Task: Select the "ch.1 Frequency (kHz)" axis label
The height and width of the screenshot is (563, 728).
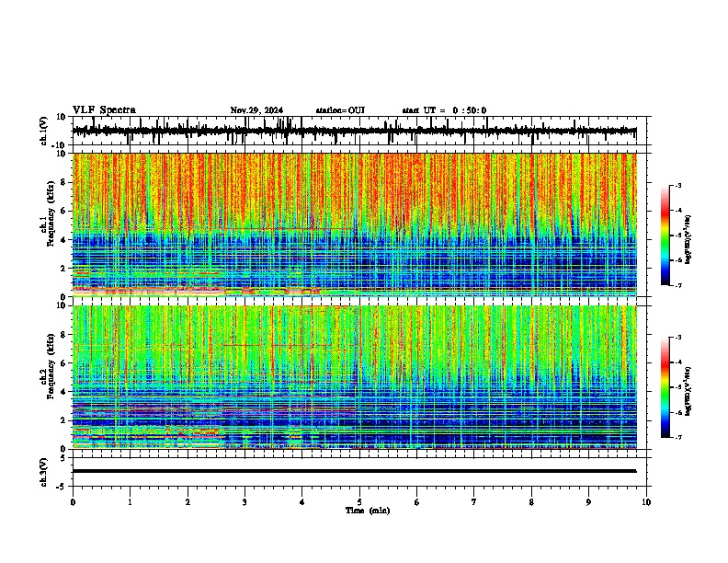Action: (49, 213)
